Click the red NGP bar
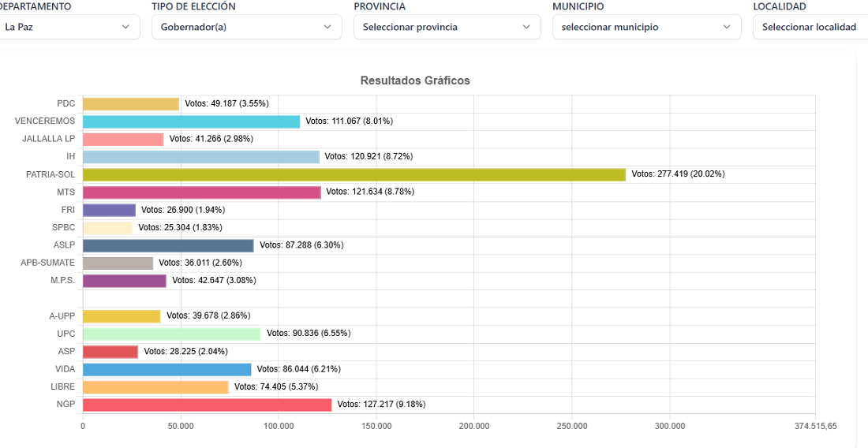This screenshot has width=868, height=448. click(207, 405)
